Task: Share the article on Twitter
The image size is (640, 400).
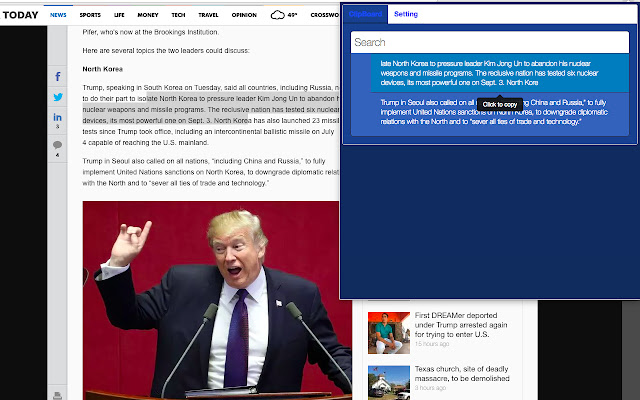Action: 58,97
